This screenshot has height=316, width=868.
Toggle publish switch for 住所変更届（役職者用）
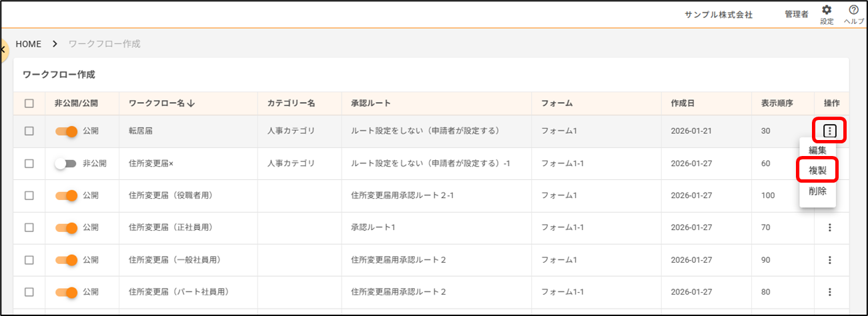(x=67, y=195)
